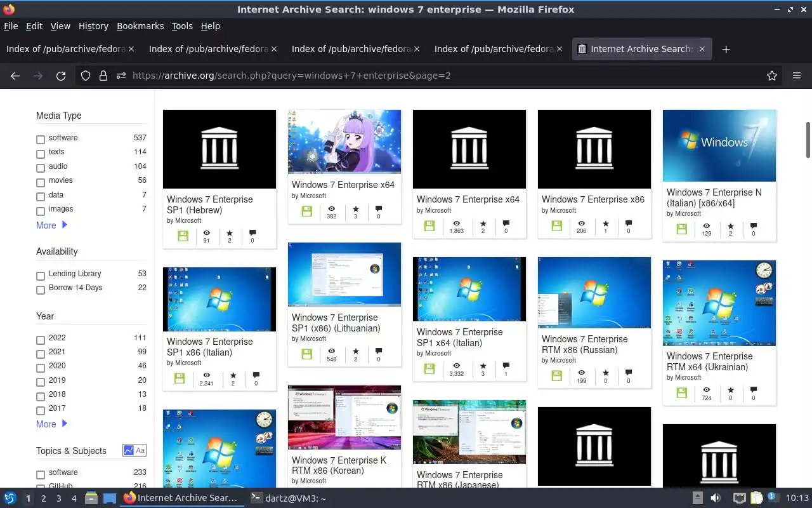Click the padlock site security icon
This screenshot has height=508, width=812.
tap(103, 76)
